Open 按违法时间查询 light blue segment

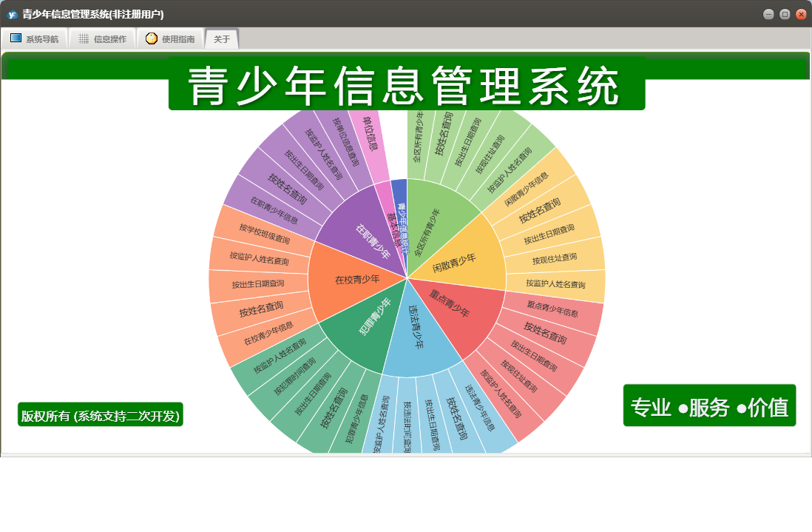(407, 427)
